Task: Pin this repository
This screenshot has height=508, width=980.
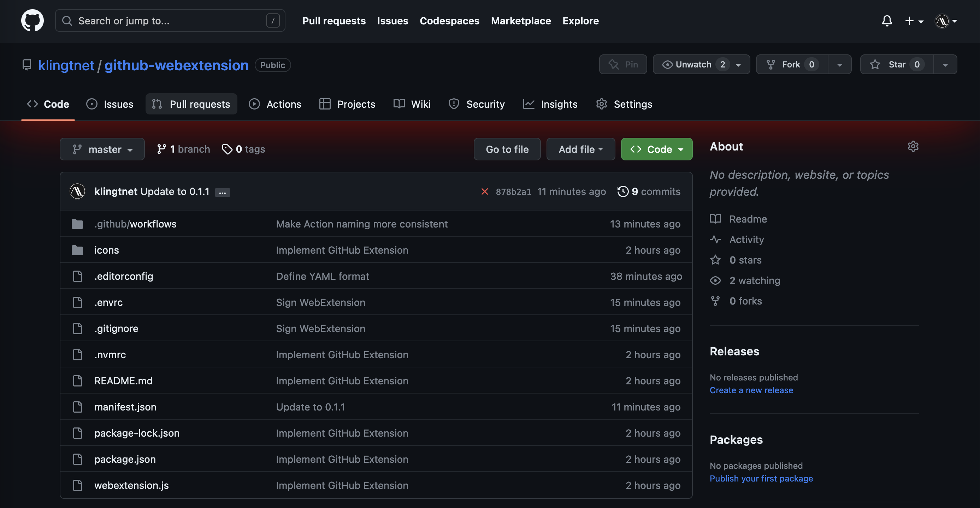Action: 623,64
